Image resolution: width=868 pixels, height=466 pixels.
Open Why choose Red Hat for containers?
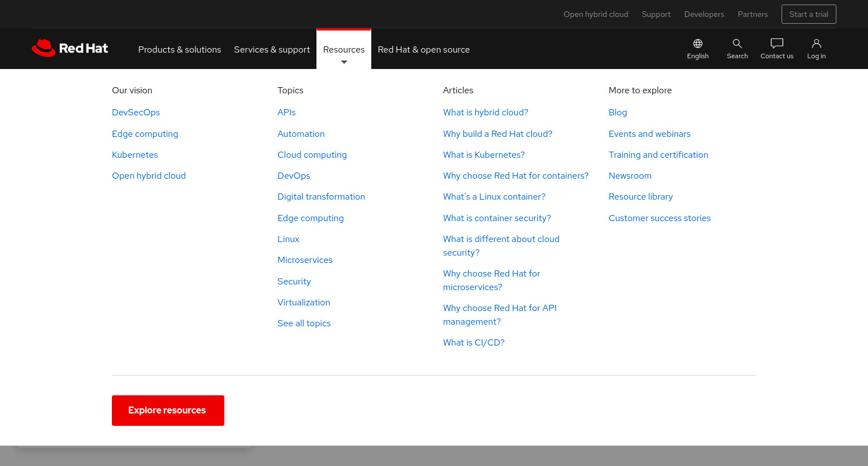[x=515, y=176]
